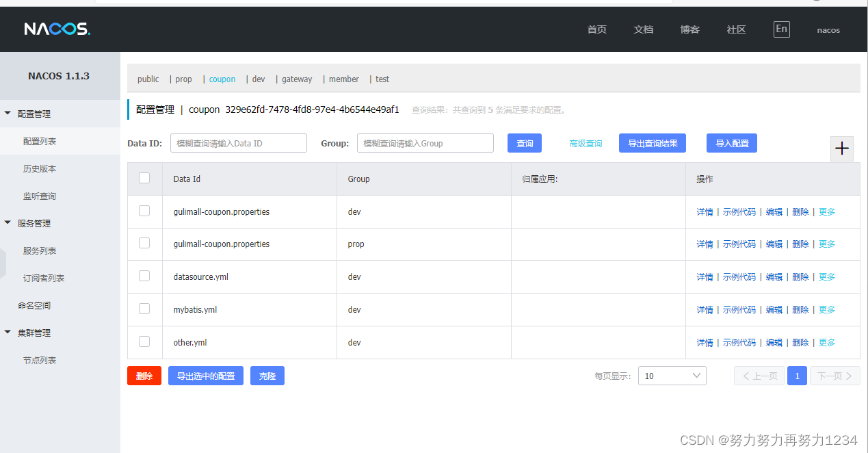
Task: Open 服务列表 in the sidebar
Action: 40,250
